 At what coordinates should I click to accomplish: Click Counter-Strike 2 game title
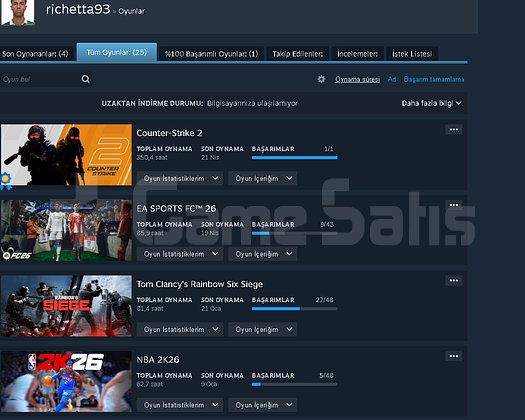[169, 133]
